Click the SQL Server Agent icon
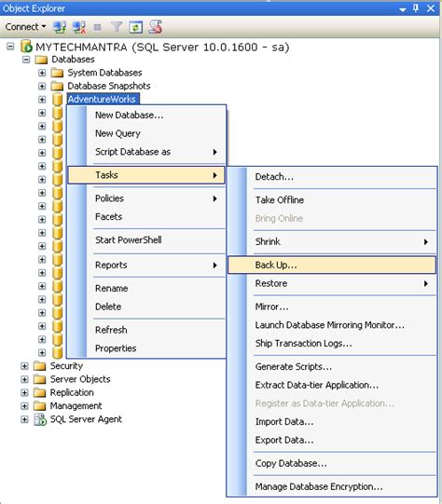The height and width of the screenshot is (504, 442). click(x=40, y=419)
